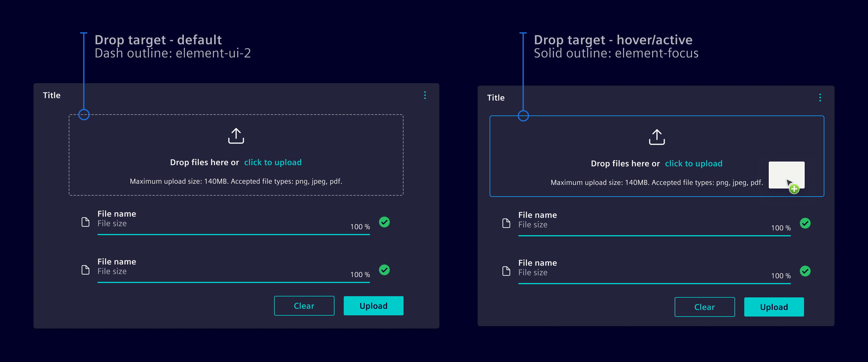Image resolution: width=868 pixels, height=362 pixels.
Task: Click the upload arrow icon in the hover/active drop zone
Action: [656, 137]
